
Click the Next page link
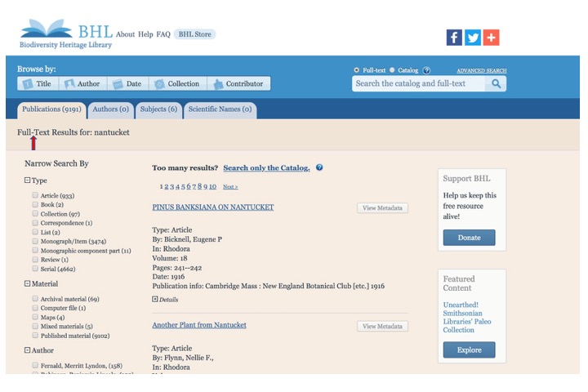click(230, 186)
